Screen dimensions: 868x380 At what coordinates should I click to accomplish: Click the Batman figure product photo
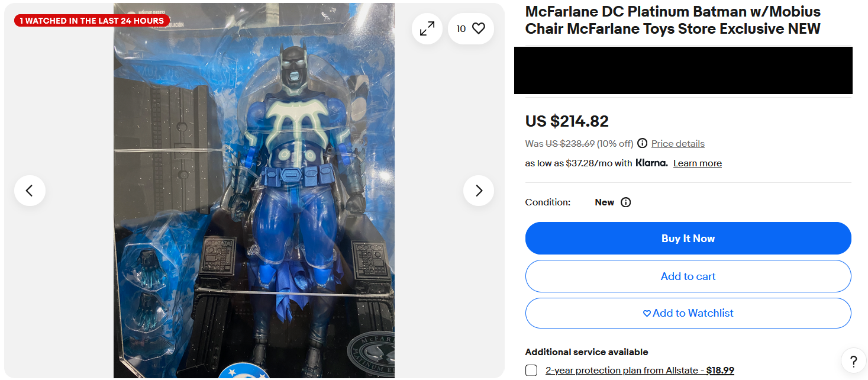[254, 191]
